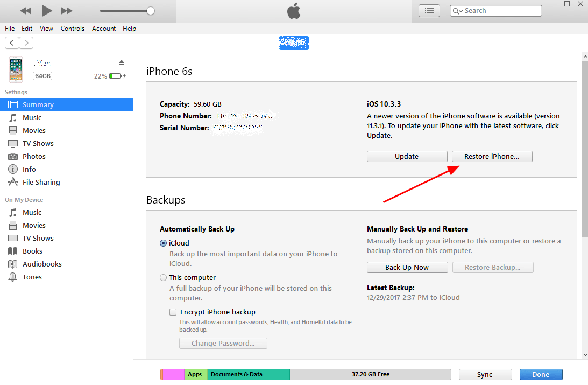Click the scrollbar up arrow
The width and height of the screenshot is (588, 385).
585,57
